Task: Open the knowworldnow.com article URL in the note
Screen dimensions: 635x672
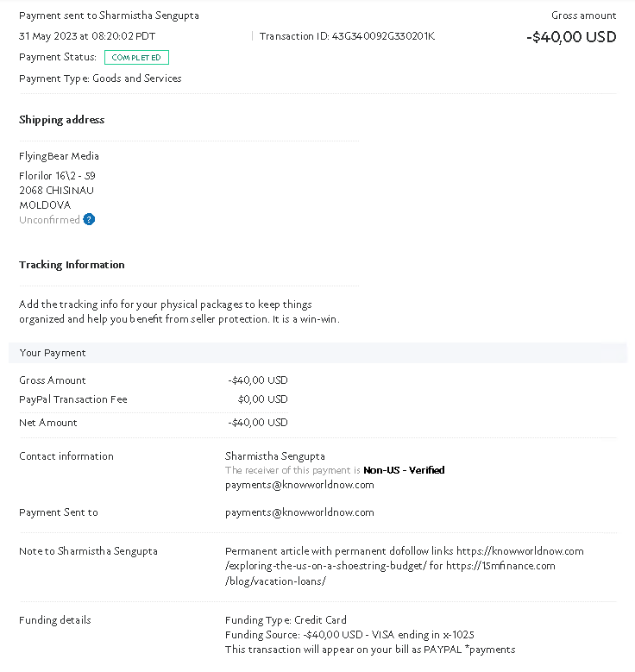Action: coord(404,558)
